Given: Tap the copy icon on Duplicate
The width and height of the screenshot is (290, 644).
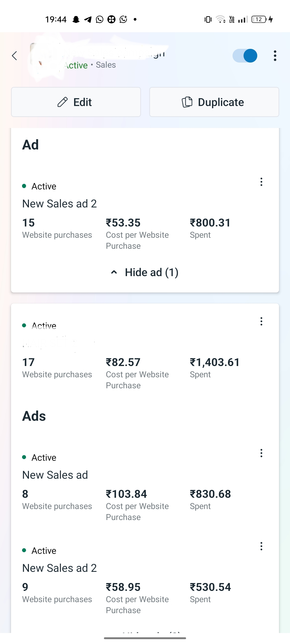Looking at the screenshot, I should click(x=187, y=102).
